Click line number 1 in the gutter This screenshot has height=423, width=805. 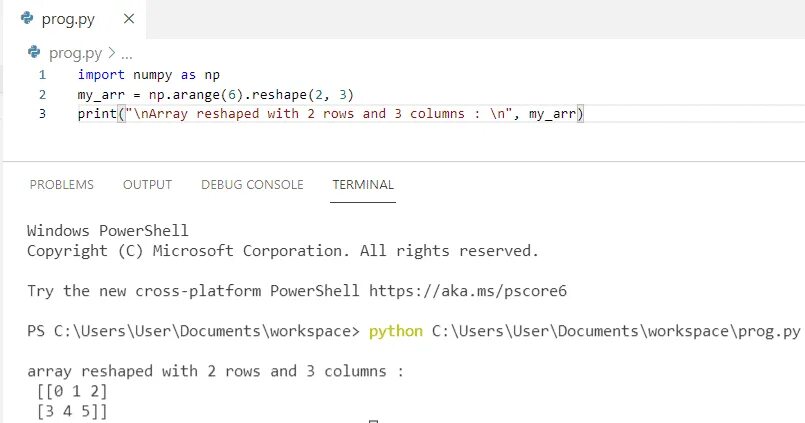point(42,75)
